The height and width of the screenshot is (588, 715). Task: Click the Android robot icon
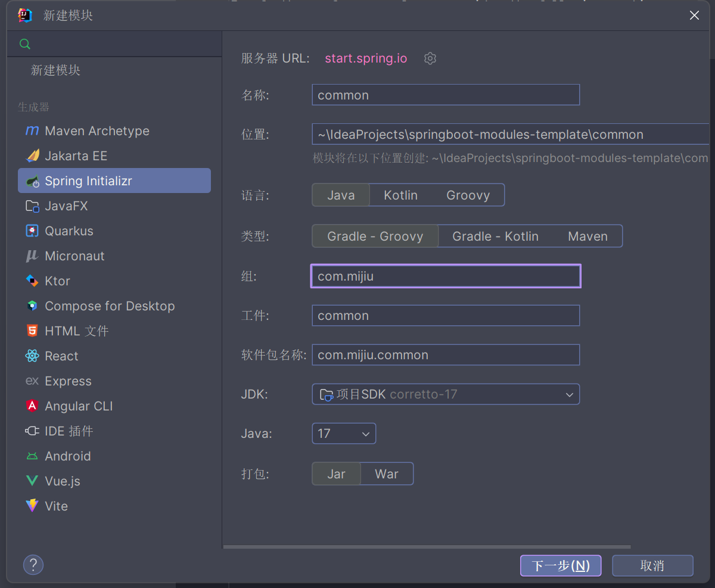coord(32,456)
